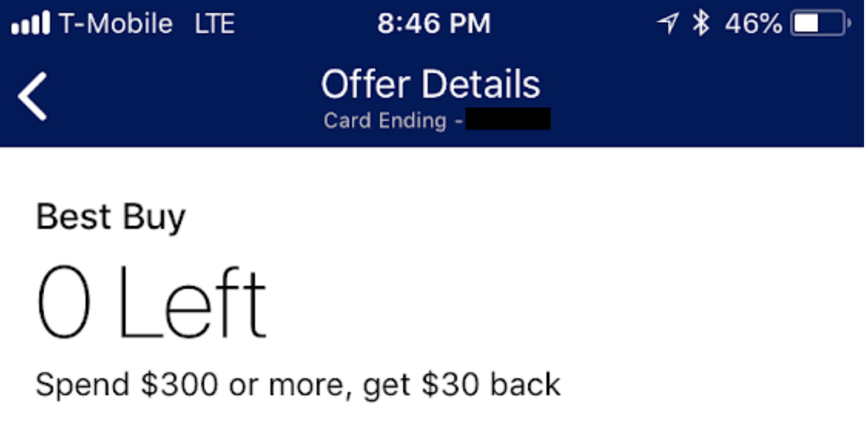
Task: Tap the 46% battery percentage
Action: 753,23
